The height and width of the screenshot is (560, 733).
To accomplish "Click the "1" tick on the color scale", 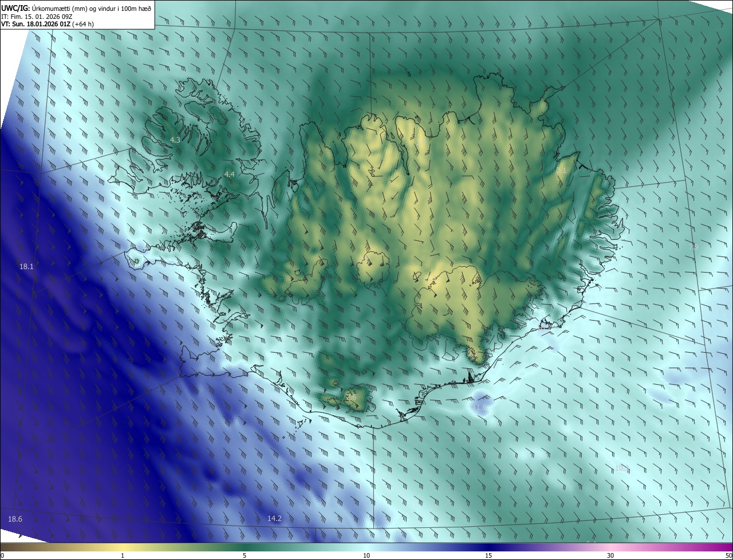I will tap(123, 555).
